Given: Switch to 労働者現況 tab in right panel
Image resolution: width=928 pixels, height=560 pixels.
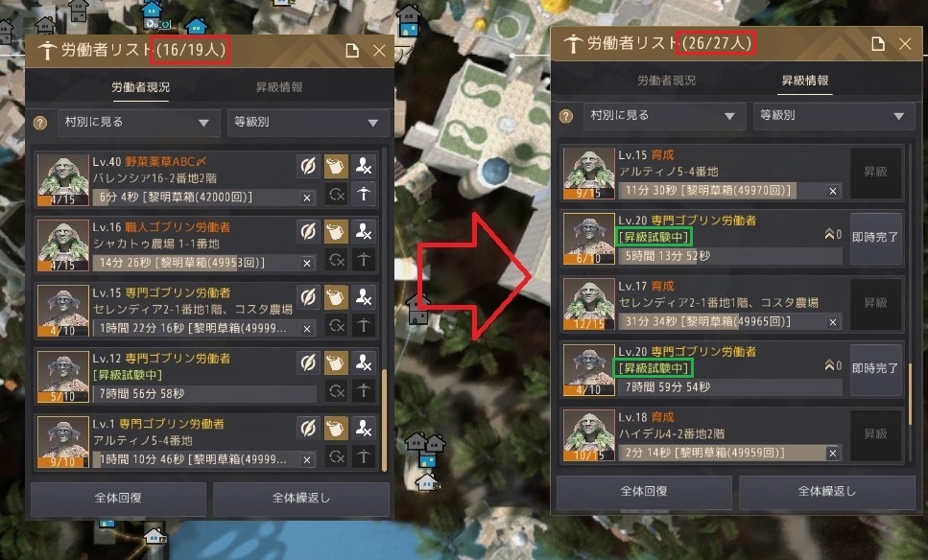Looking at the screenshot, I should pos(666,81).
